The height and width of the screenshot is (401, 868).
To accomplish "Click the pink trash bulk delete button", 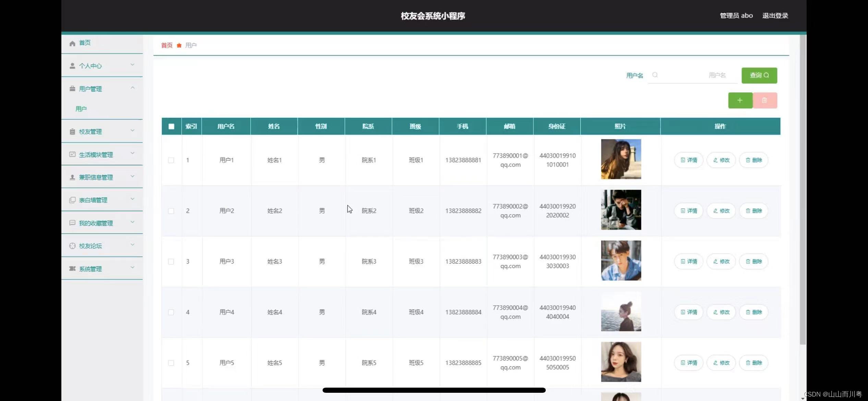I will tap(765, 100).
